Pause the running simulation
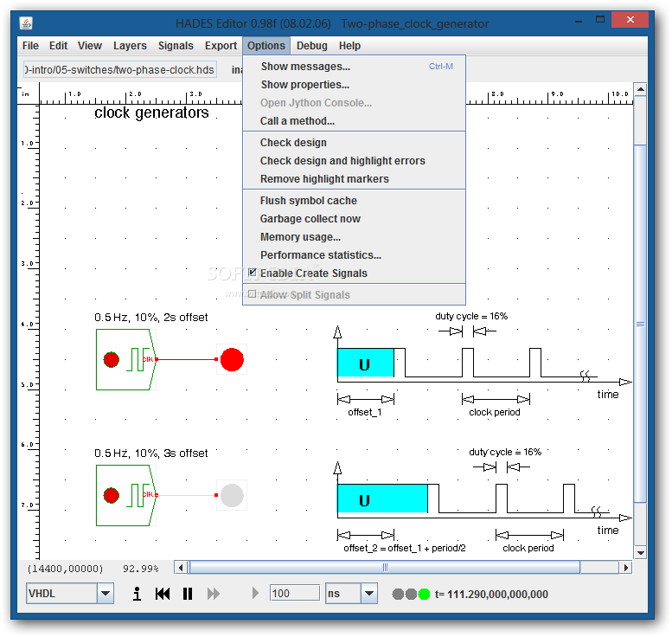Viewport: 672px width, 637px height. point(188,594)
